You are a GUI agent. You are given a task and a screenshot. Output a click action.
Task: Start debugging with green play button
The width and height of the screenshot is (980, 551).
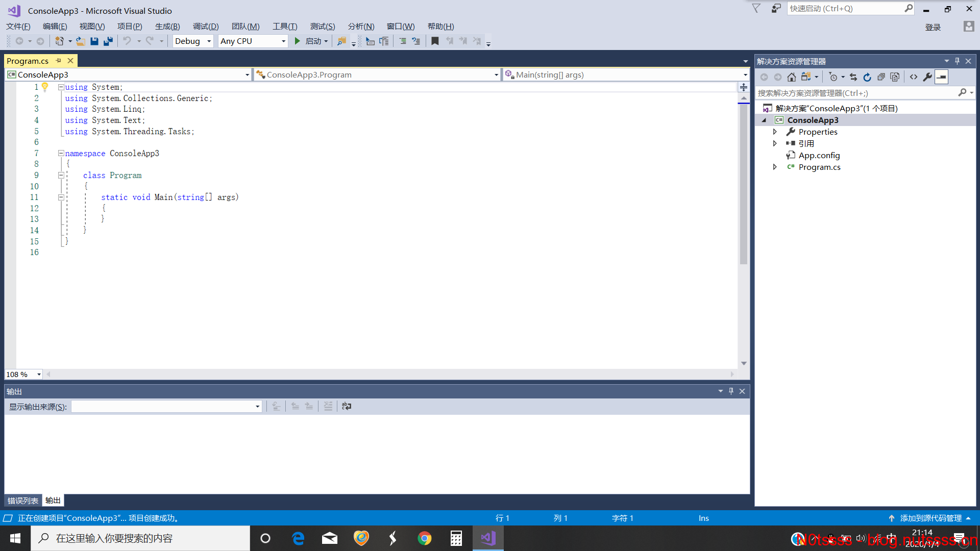297,41
